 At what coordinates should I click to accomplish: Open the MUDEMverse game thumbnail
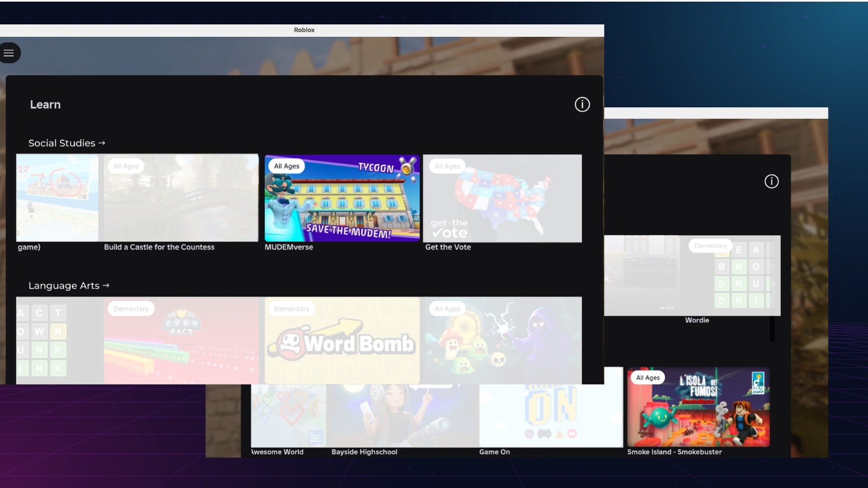[342, 198]
